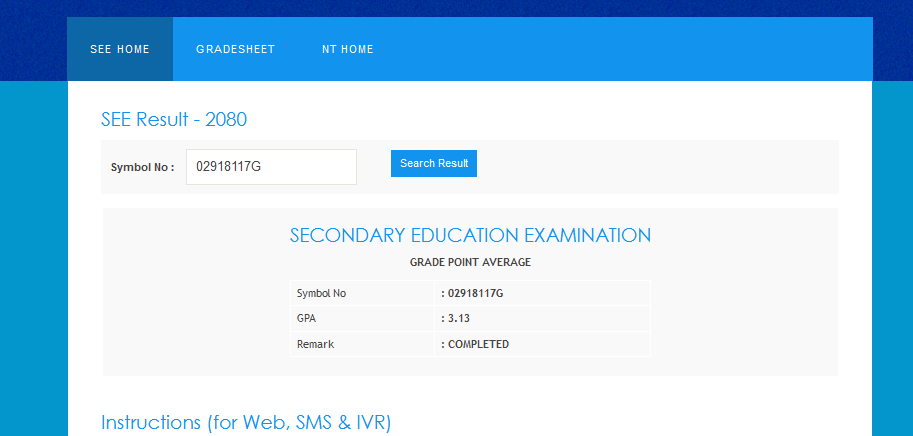The image size is (913, 436).
Task: Click the Symbol No row label in table
Action: tap(321, 293)
